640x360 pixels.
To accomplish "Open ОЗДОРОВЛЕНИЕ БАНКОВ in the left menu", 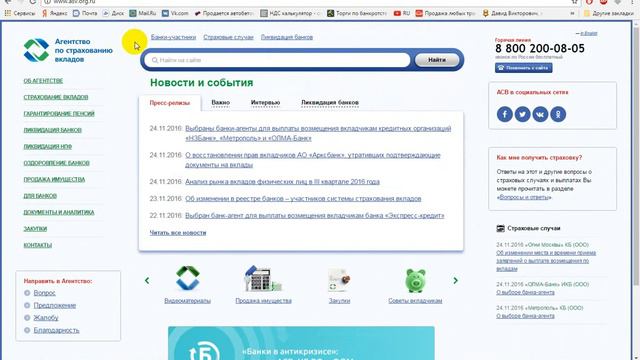I will 57,163.
